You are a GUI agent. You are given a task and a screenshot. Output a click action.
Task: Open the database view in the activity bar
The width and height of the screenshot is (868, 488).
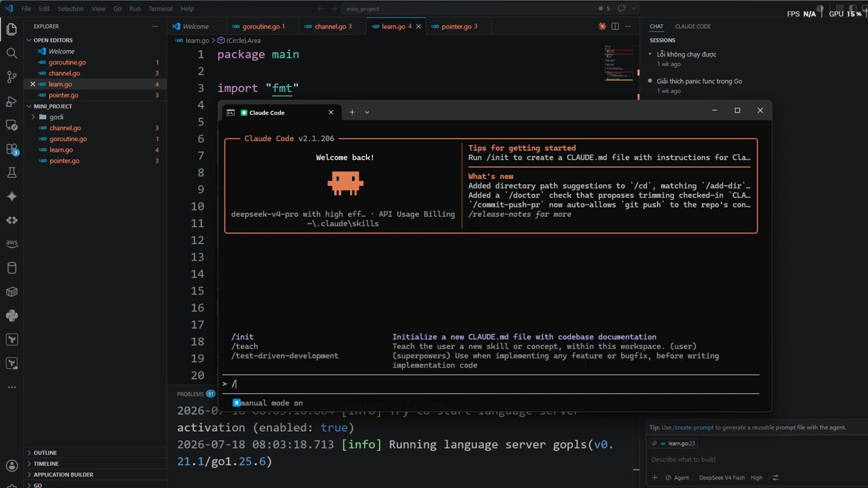pos(12,268)
